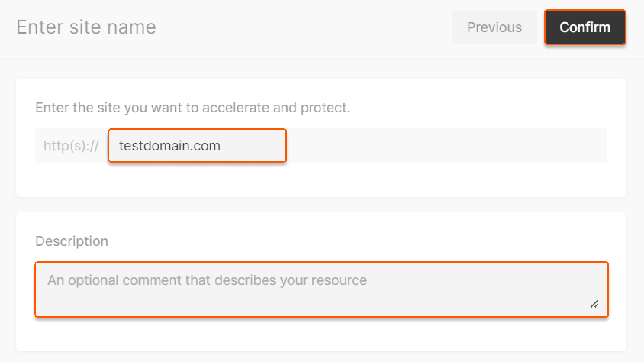Image resolution: width=644 pixels, height=362 pixels.
Task: Click the word "Enter" in the page heading
Action: coord(40,27)
